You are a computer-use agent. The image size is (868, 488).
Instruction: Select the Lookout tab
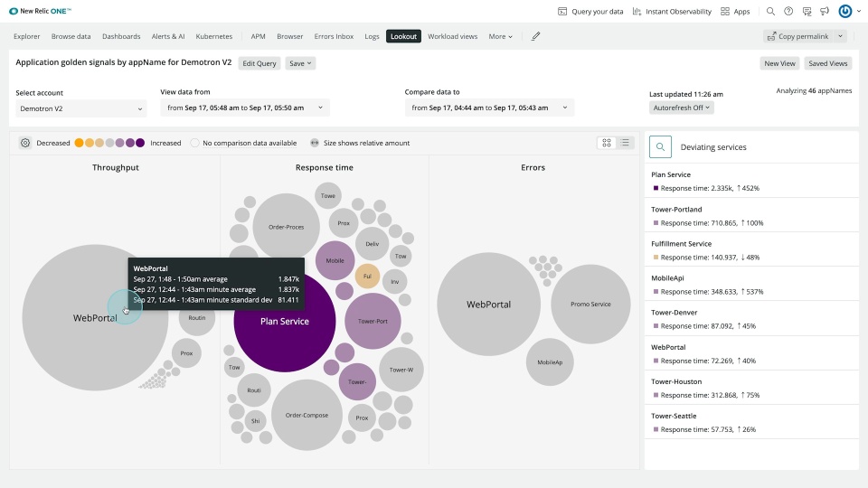tap(403, 36)
